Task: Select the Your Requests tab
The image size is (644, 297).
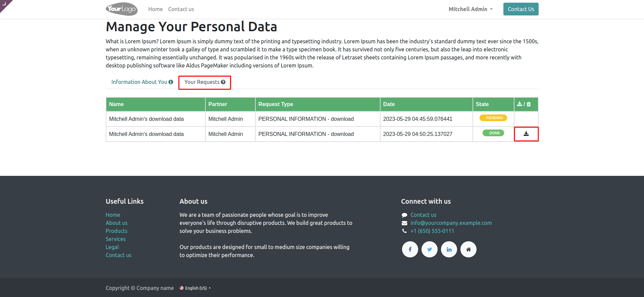Action: point(202,82)
